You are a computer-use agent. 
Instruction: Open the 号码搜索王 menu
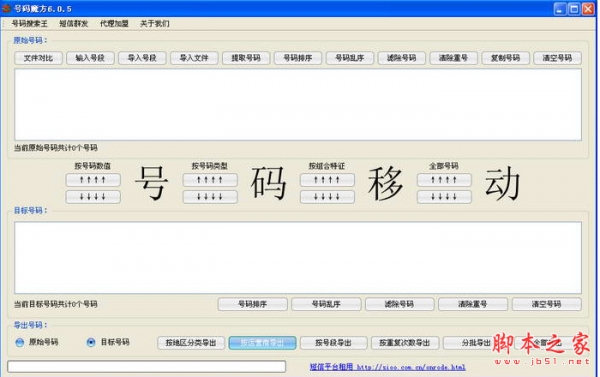click(29, 24)
